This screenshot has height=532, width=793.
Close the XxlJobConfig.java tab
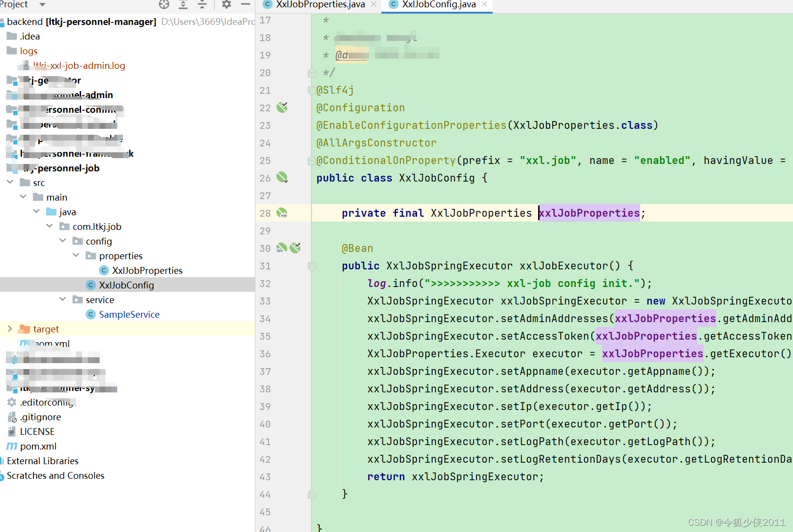484,4
